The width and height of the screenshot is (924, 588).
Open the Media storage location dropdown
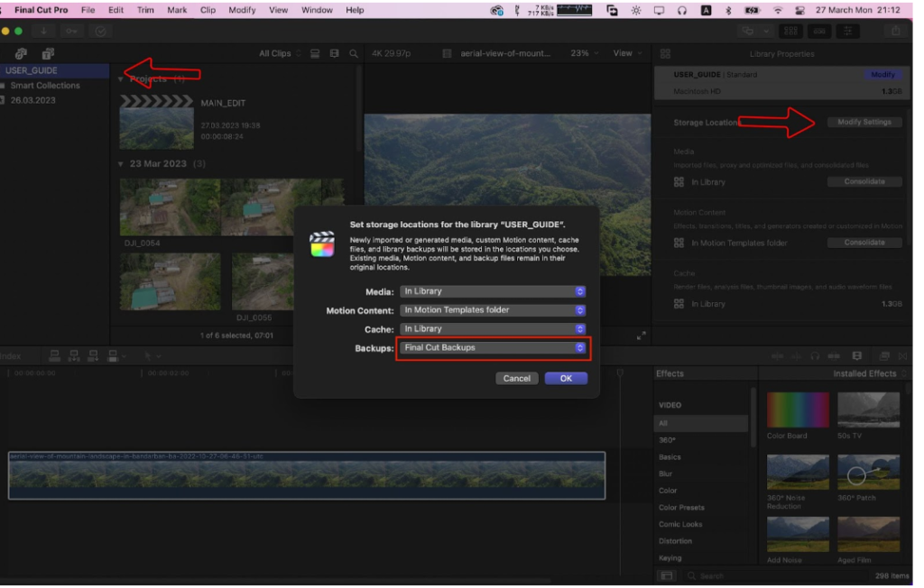[x=493, y=291]
